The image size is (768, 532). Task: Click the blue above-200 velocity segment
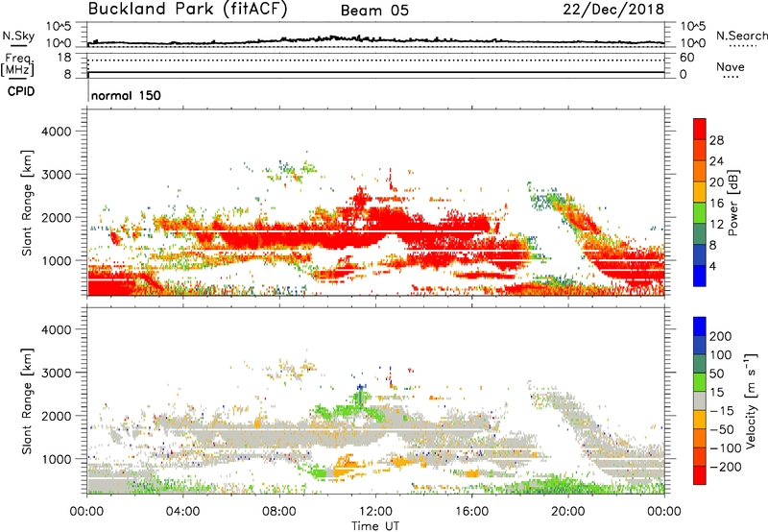tap(700, 326)
